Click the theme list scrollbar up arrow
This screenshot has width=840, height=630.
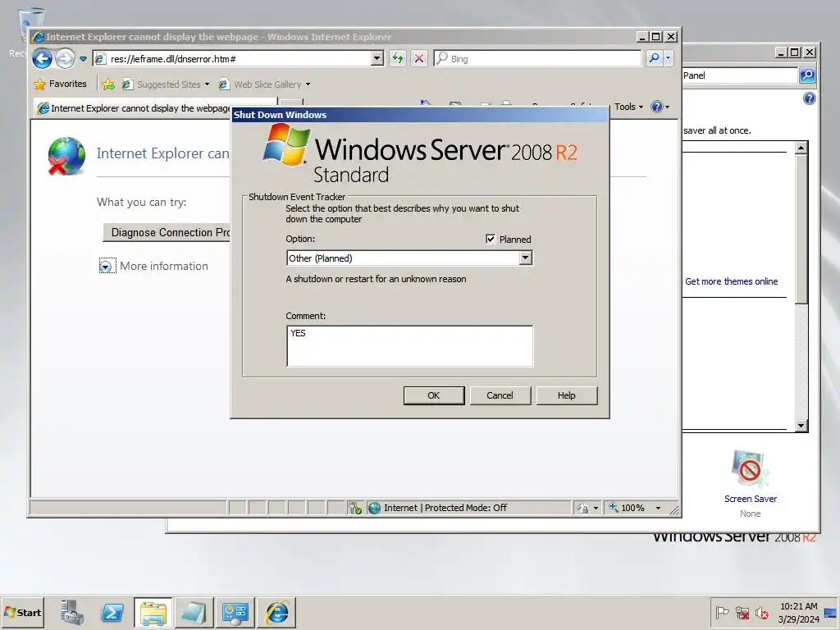(801, 148)
